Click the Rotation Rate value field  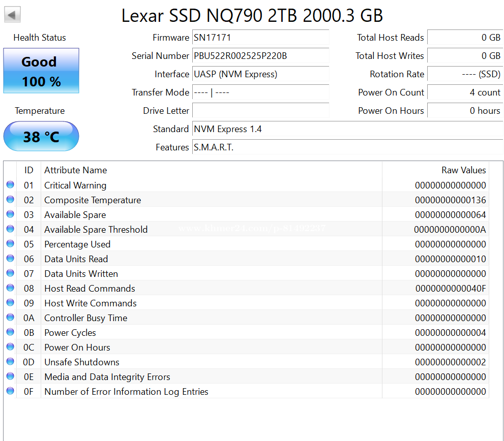pyautogui.click(x=465, y=74)
